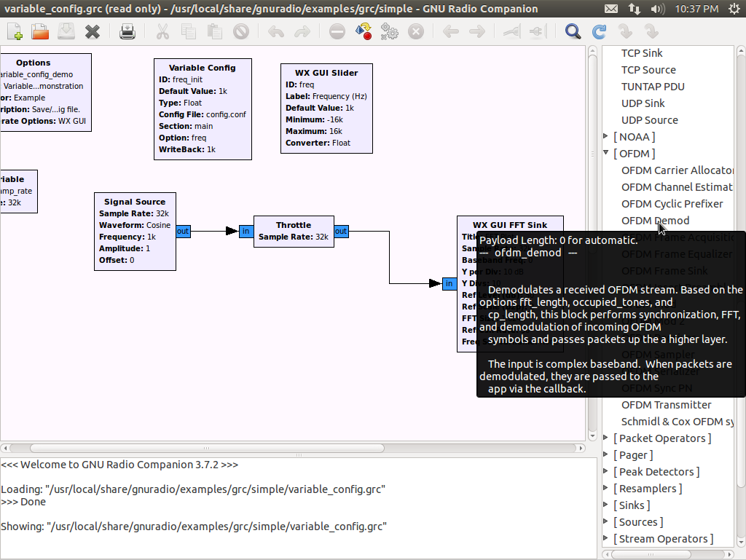746x560 pixels.
Task: Click the printer screen capture icon
Action: (127, 32)
